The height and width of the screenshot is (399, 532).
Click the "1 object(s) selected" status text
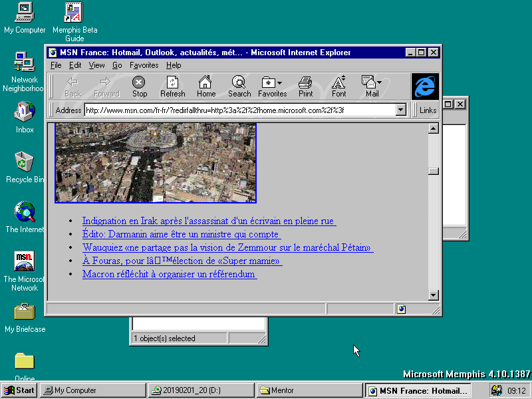pyautogui.click(x=164, y=338)
